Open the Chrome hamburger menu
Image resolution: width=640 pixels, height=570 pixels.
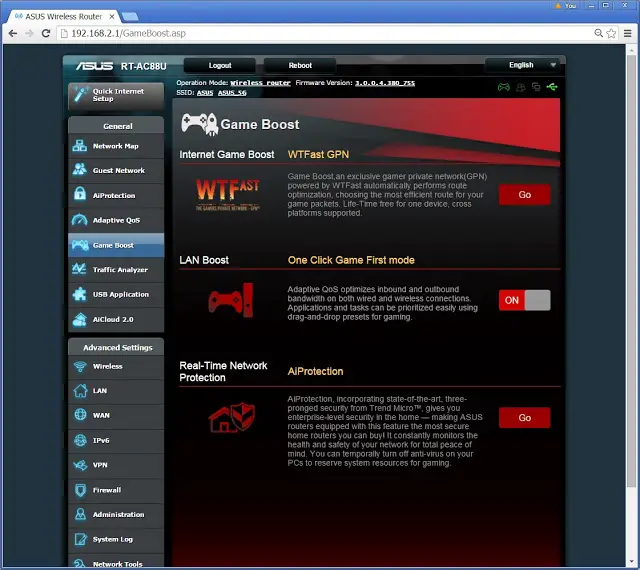pyautogui.click(x=628, y=33)
